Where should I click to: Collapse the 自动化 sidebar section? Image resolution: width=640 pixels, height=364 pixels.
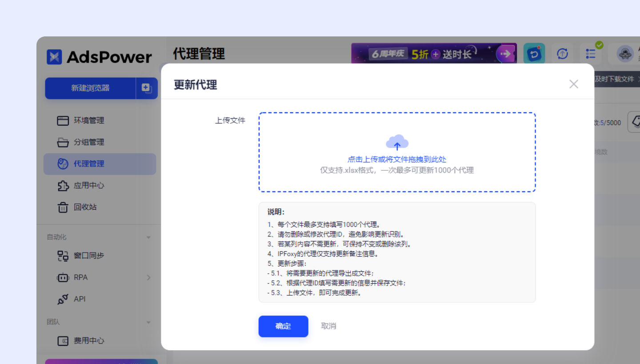click(x=149, y=237)
